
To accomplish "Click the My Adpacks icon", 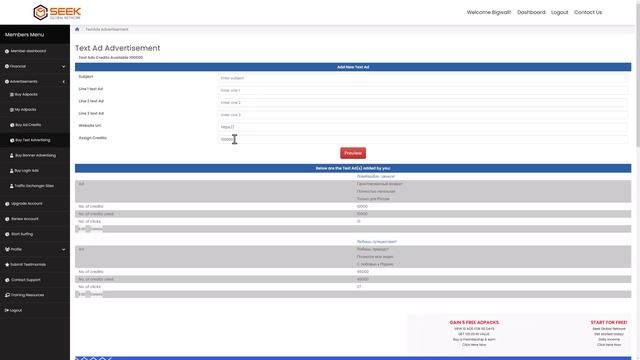I will pos(12,110).
